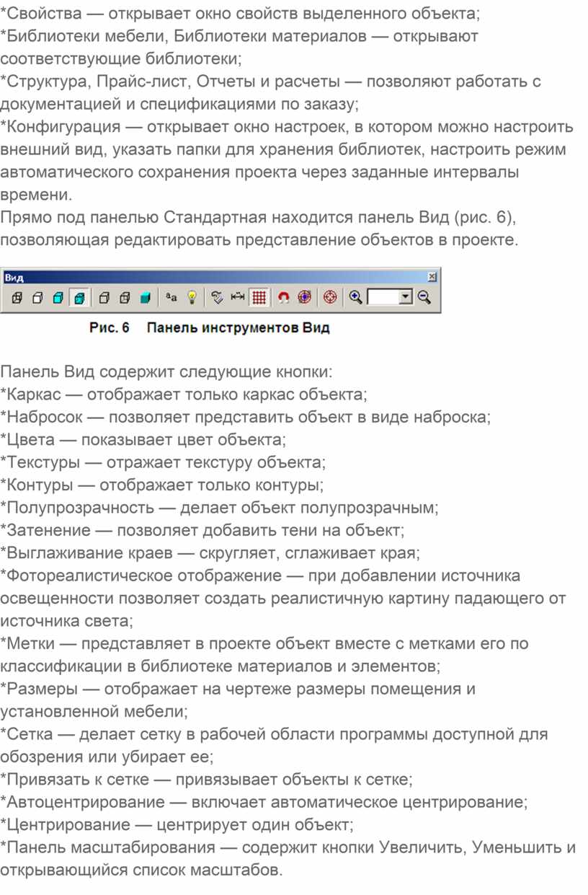Show labels with the Метки tag icon
588x895 pixels.
(x=217, y=296)
